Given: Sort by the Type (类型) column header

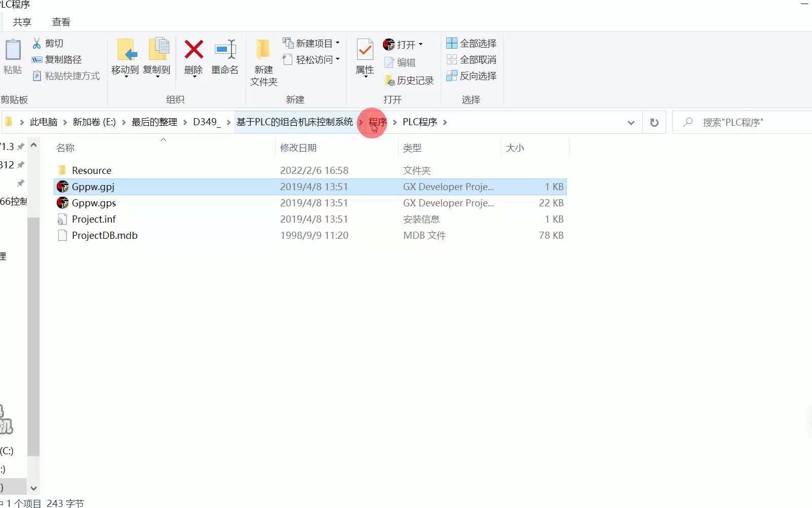Looking at the screenshot, I should tap(412, 148).
